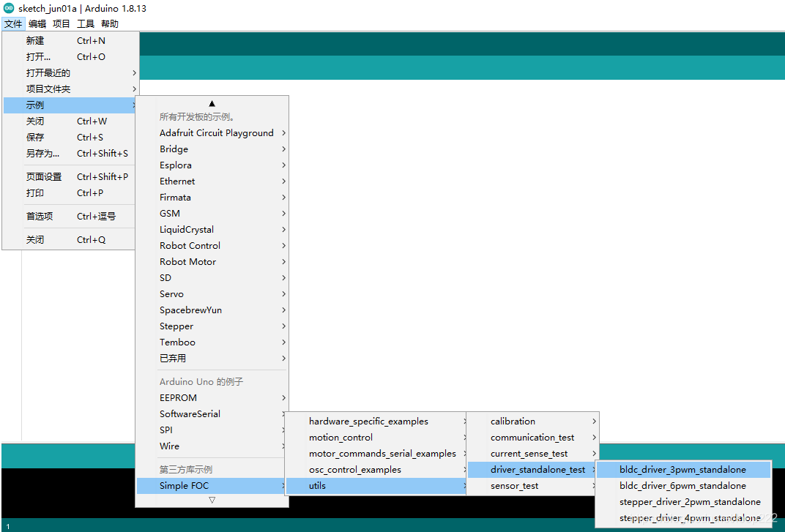The image size is (785, 532).
Task: Expand motion_control folder
Action: coord(376,437)
